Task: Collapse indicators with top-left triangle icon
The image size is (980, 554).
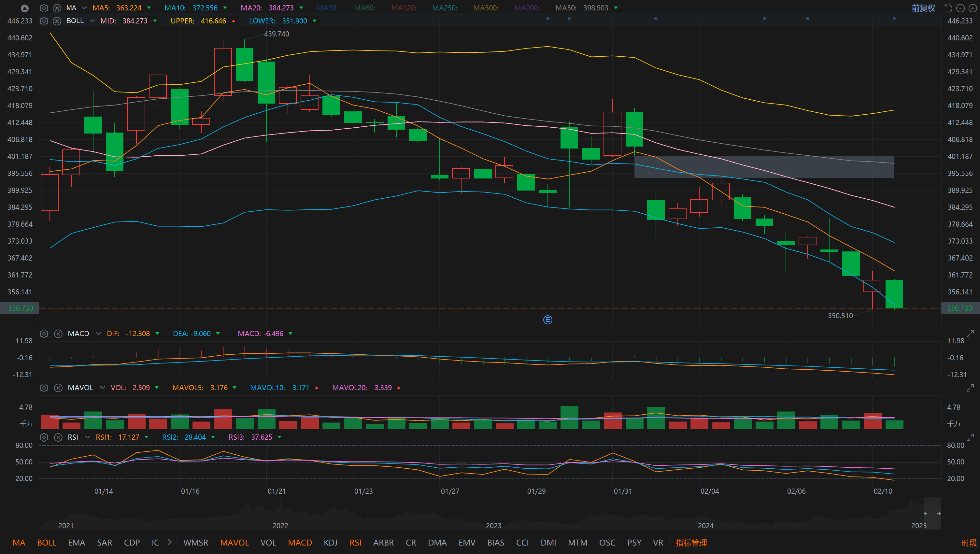Action: point(25,8)
